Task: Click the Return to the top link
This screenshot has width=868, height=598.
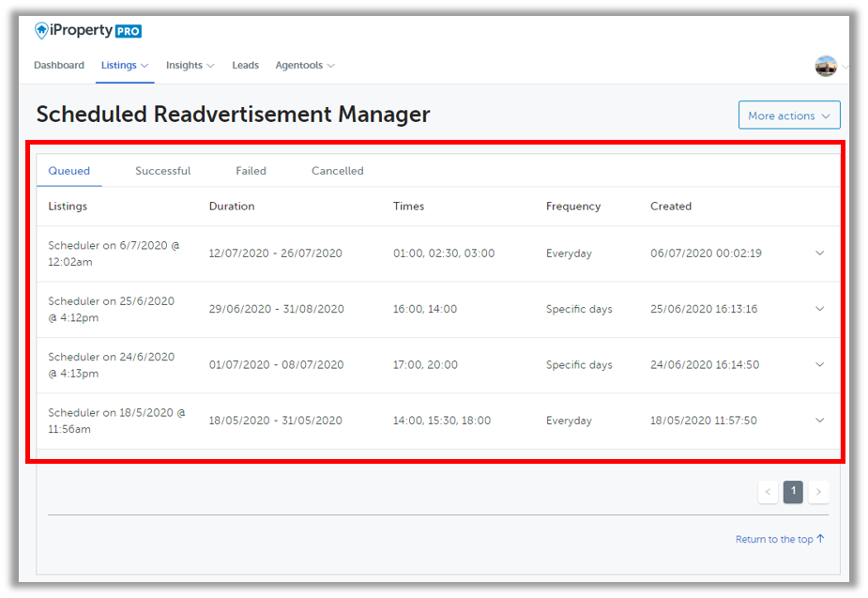Action: [779, 539]
